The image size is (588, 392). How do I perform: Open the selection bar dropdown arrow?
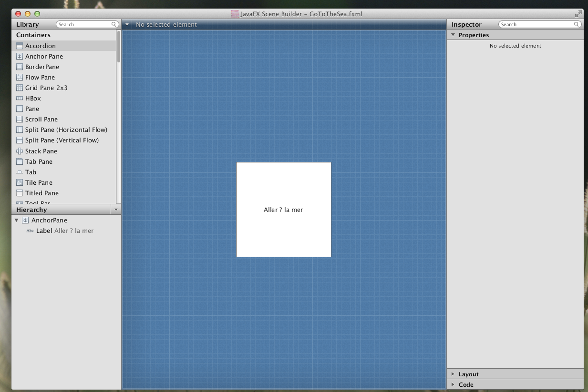point(127,25)
